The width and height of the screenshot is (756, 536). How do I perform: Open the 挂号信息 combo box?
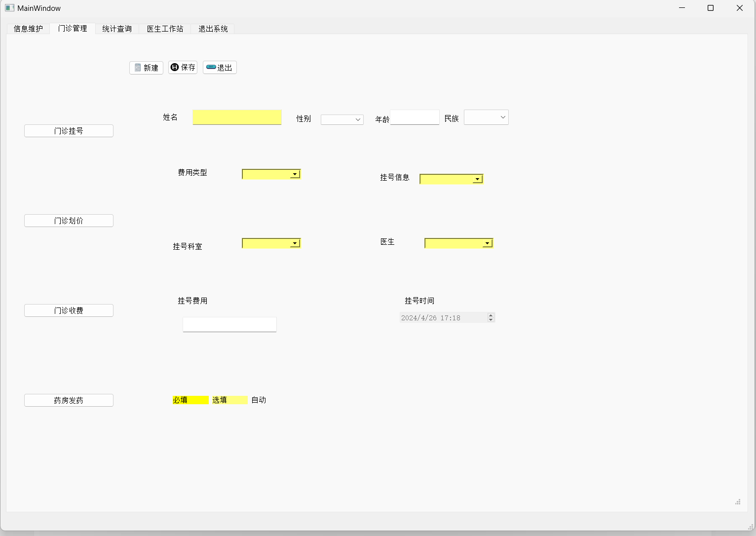452,179
